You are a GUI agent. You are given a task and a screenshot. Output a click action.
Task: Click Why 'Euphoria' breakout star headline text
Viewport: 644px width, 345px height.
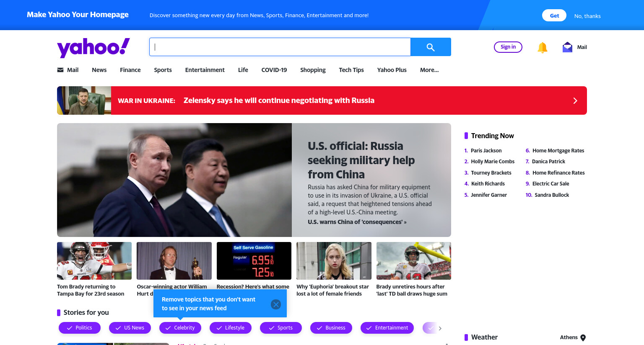[x=332, y=290]
